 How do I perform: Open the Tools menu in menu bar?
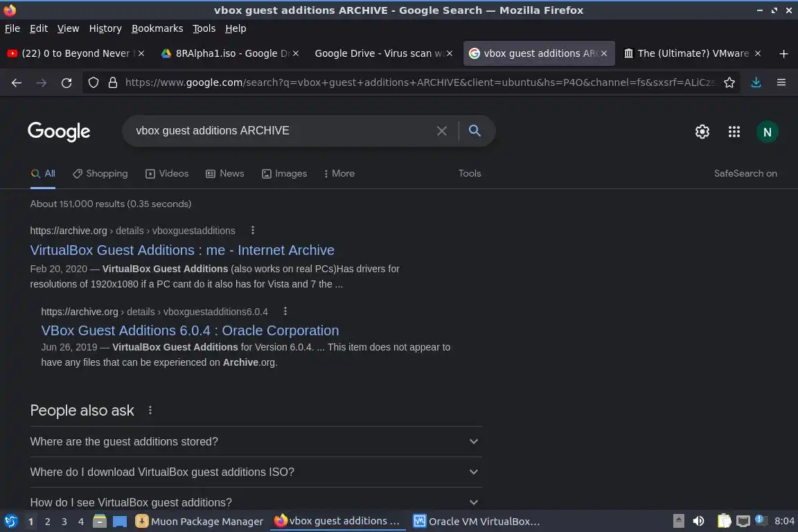point(204,28)
